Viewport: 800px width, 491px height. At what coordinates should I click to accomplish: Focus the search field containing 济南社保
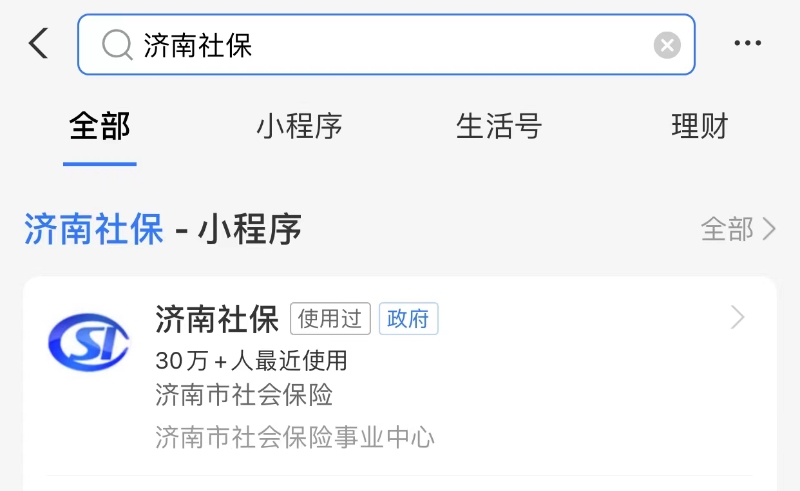(x=386, y=44)
